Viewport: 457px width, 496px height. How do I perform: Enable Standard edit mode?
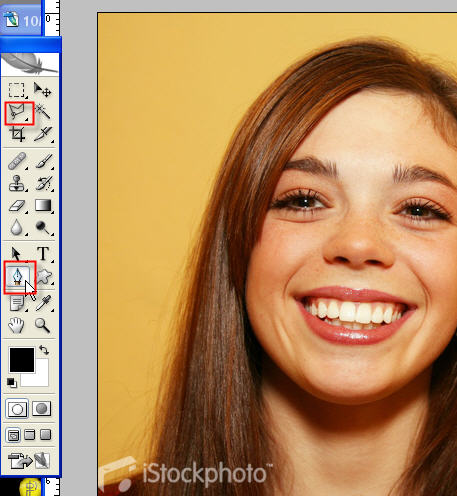click(17, 409)
